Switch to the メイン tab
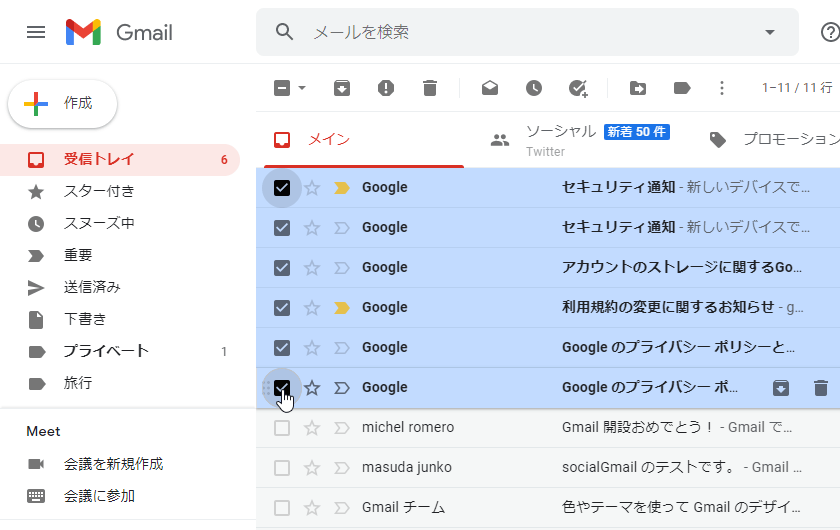 364,140
